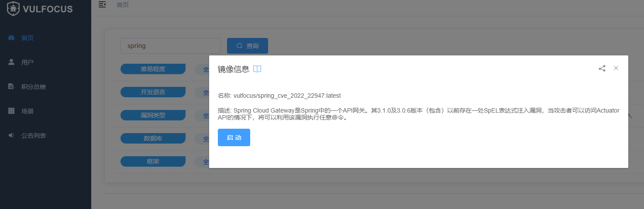Click the Spring Cloud Gateway description text

click(x=419, y=114)
